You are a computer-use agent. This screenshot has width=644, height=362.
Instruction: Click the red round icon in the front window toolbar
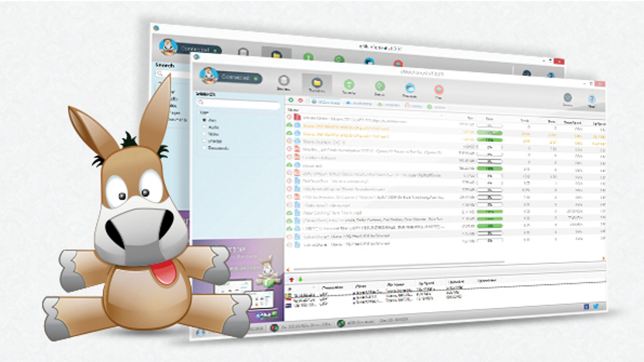pos(439,90)
